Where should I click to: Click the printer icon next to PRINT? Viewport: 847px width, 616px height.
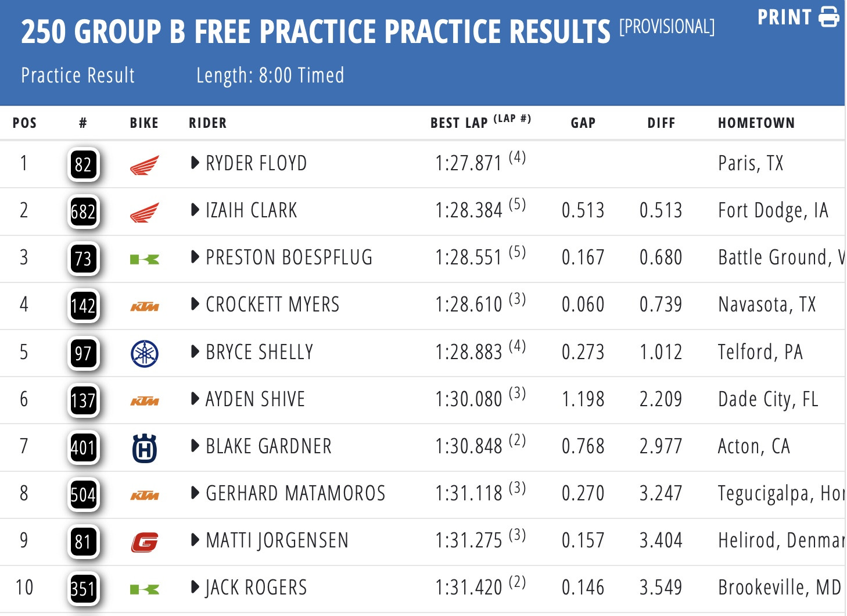(828, 17)
